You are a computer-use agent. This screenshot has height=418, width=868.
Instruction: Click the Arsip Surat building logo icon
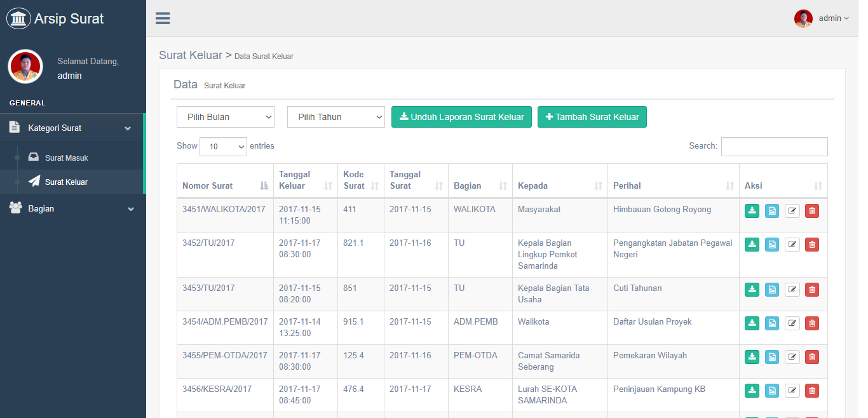pyautogui.click(x=18, y=18)
